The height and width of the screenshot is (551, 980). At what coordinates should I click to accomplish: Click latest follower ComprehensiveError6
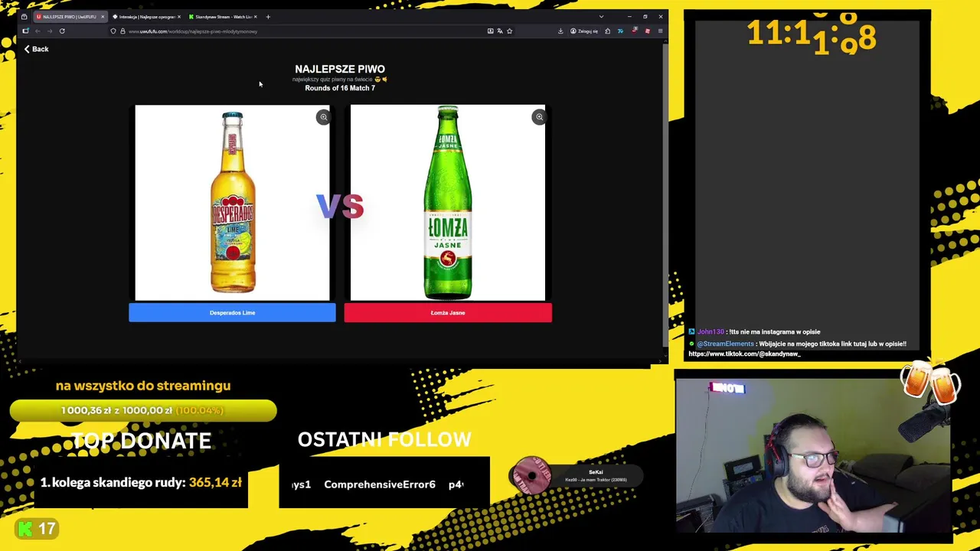380,484
